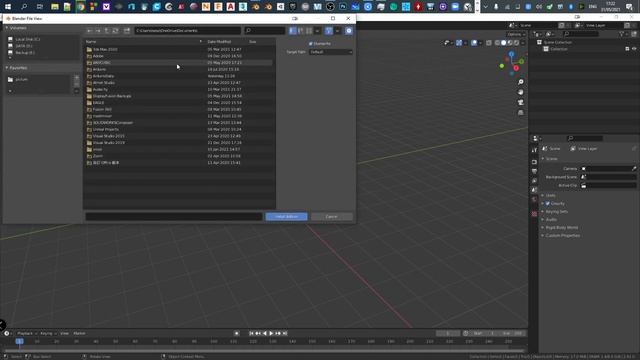Toggle the file filter funnel button
The width and height of the screenshot is (640, 360).
(329, 31)
